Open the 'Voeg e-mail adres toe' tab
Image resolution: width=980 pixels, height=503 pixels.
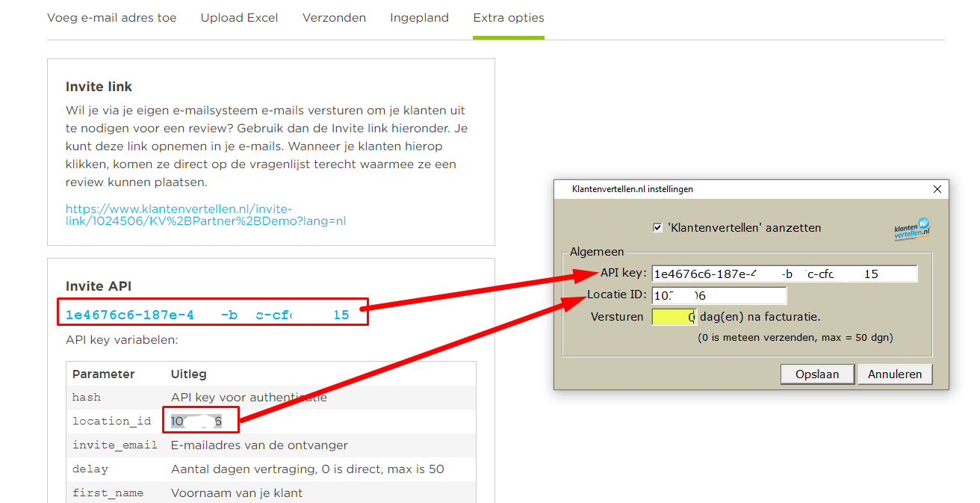pos(112,18)
